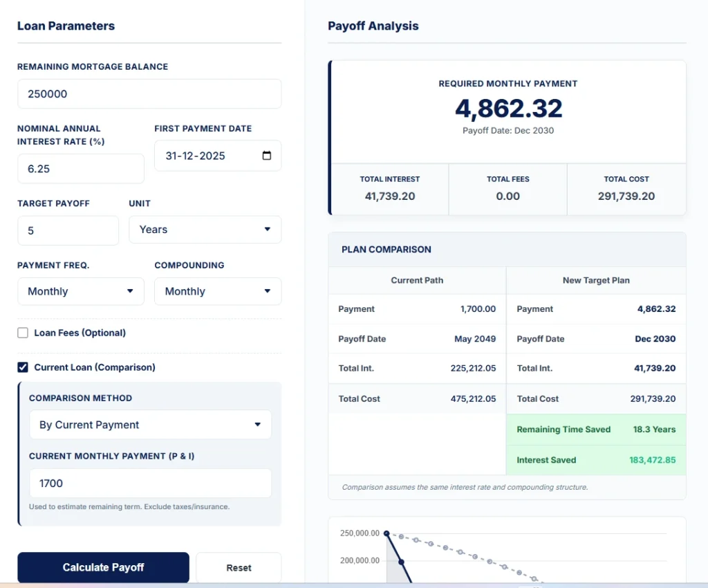The height and width of the screenshot is (588, 708).
Task: Uncheck Current Loan (Comparison)
Action: [22, 367]
